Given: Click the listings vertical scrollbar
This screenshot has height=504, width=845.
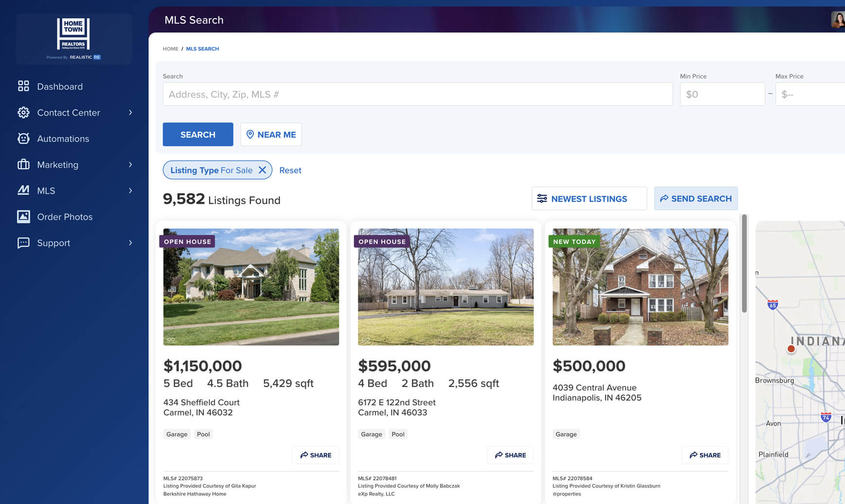Looking at the screenshot, I should (x=744, y=264).
